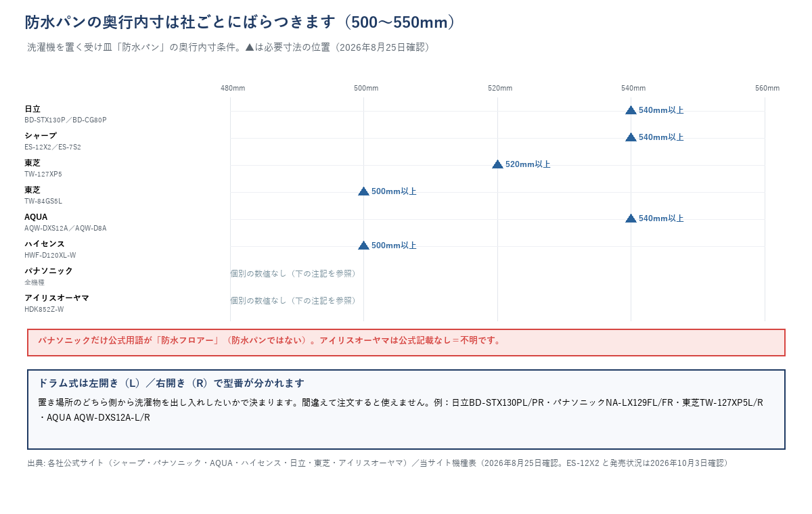Screen dimensions: 812x514
Task: Click the line ・AQUA AQW-DXS12A-L/R
Action: 94,417
